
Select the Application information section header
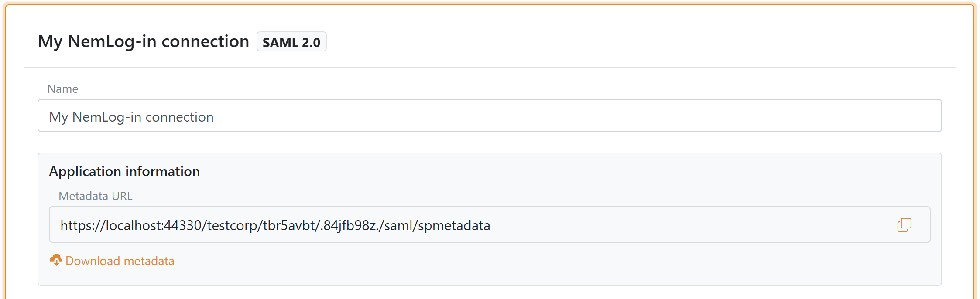click(124, 171)
